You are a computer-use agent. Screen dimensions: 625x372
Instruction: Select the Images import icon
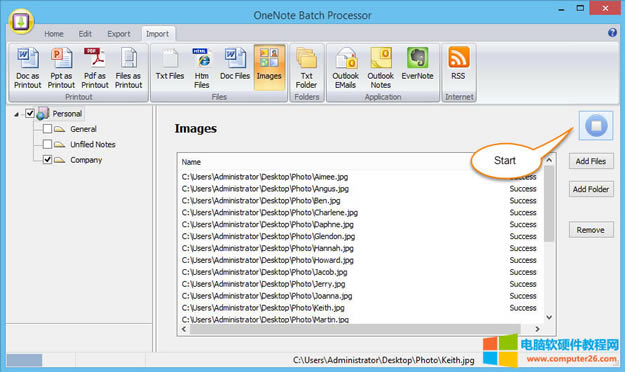click(x=269, y=68)
